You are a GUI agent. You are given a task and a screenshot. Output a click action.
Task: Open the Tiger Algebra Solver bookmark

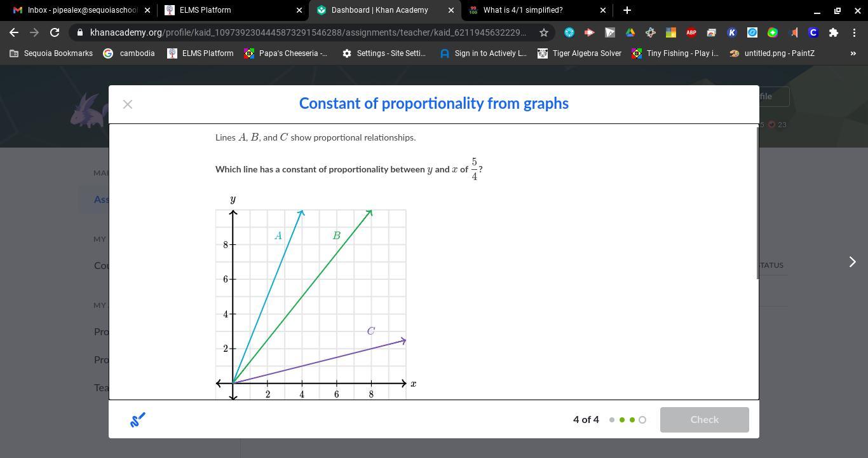[580, 53]
